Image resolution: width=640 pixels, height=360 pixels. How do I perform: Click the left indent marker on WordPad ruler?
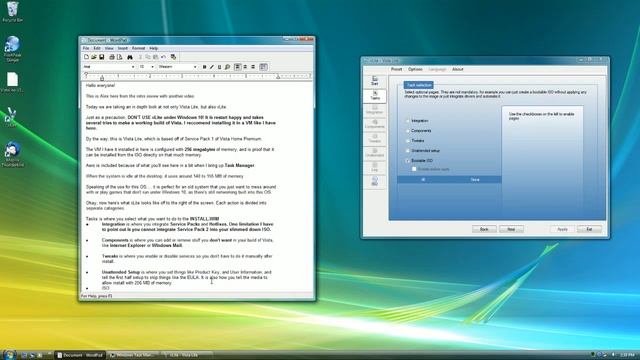click(x=102, y=77)
